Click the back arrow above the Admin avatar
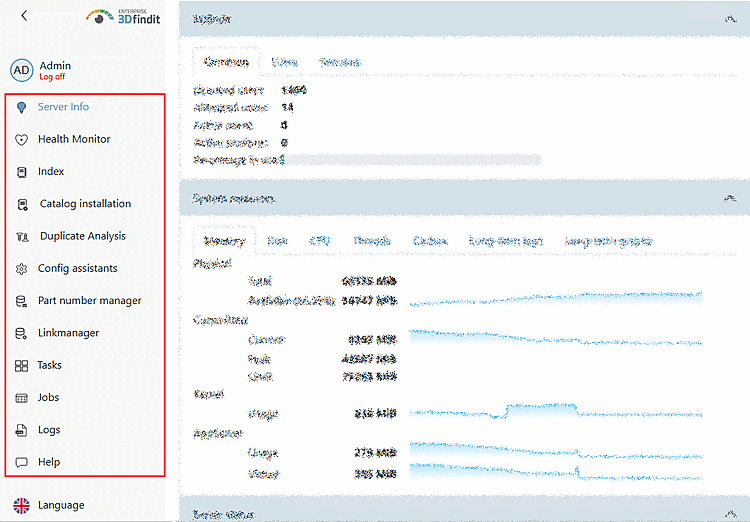Screen dimensions: 750x522 (24, 16)
